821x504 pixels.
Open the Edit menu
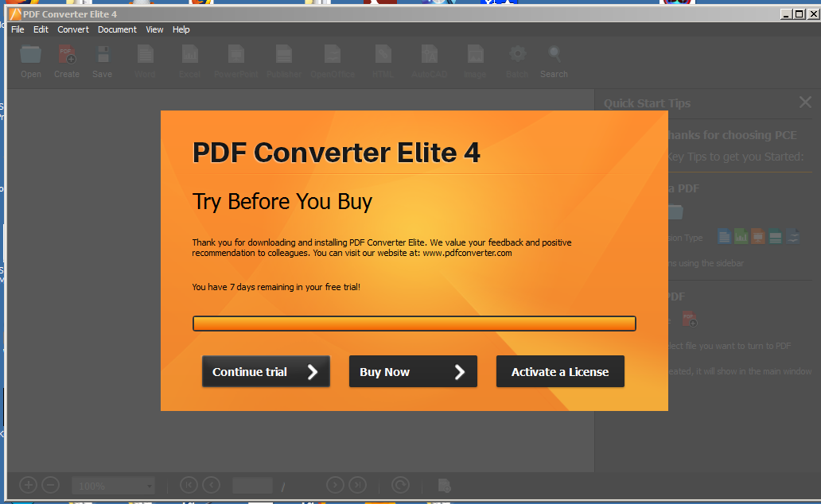tap(41, 29)
